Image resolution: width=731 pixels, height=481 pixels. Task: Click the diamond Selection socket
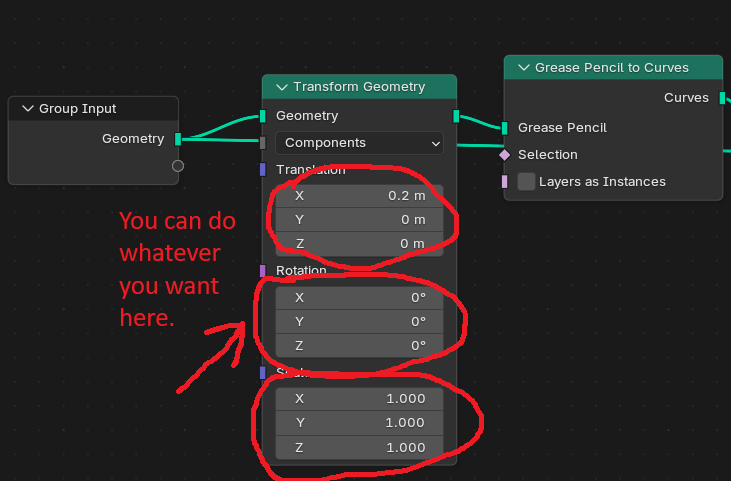504,155
